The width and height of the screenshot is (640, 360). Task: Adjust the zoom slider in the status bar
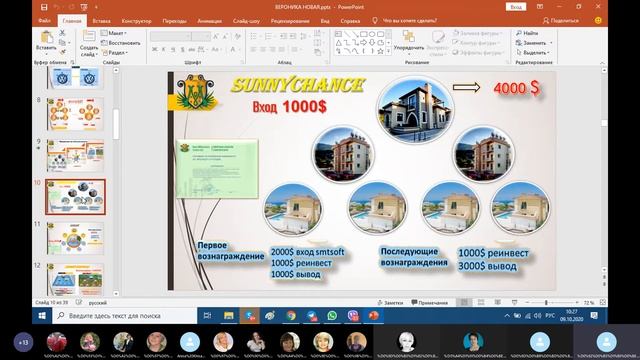click(546, 302)
